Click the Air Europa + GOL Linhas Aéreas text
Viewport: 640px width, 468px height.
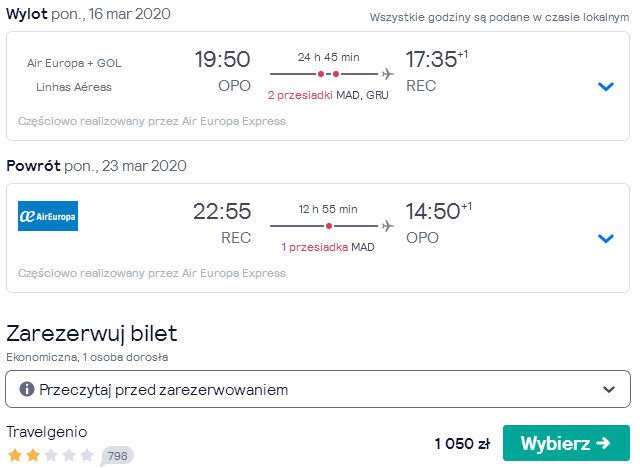[74, 75]
